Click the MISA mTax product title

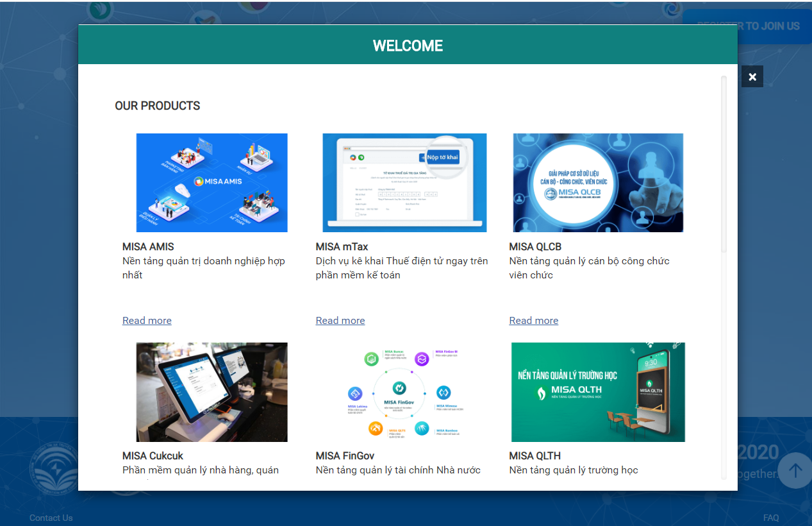click(342, 247)
